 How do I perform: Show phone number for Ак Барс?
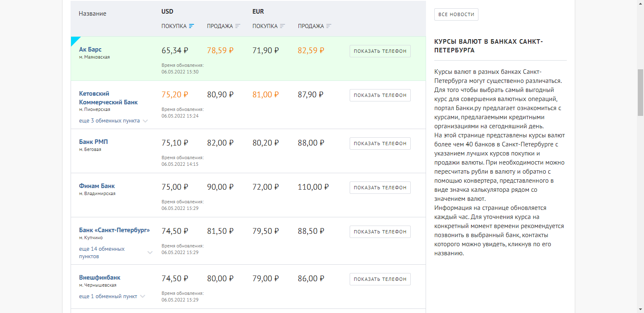380,51
